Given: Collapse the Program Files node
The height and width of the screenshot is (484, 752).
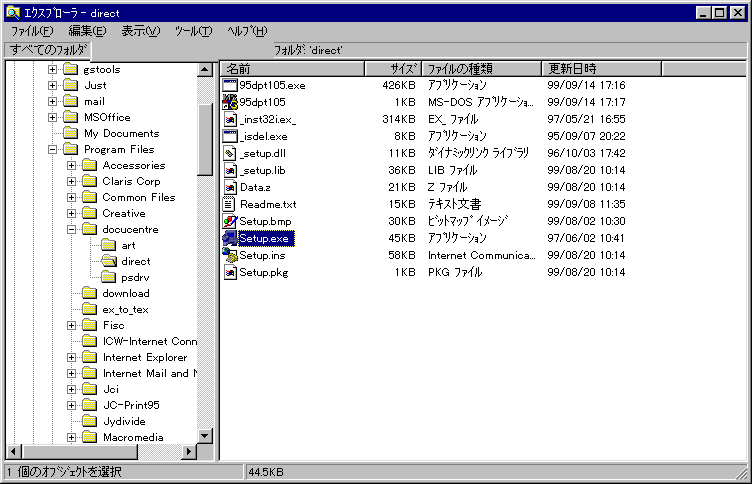Looking at the screenshot, I should [52, 149].
